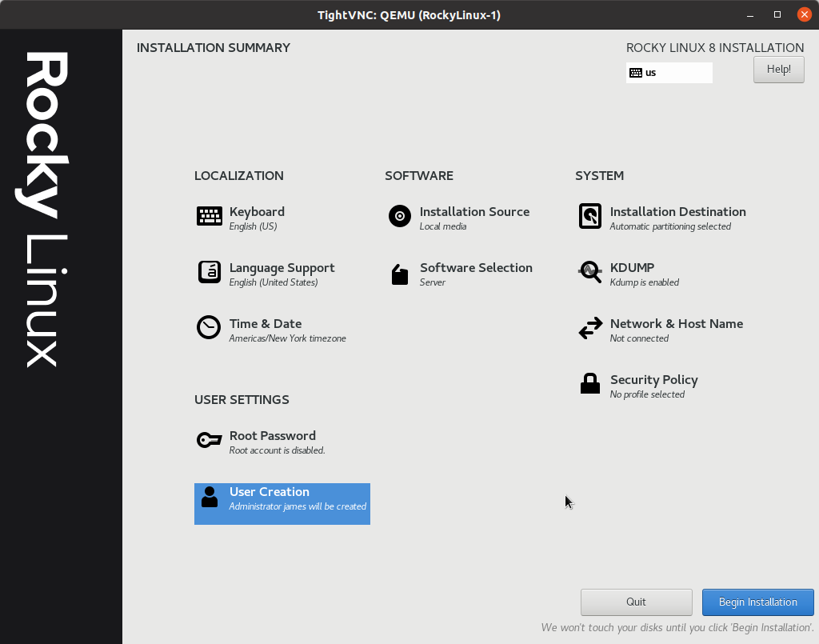Open the Root Password label
Viewport: 819px width, 644px height.
273,436
